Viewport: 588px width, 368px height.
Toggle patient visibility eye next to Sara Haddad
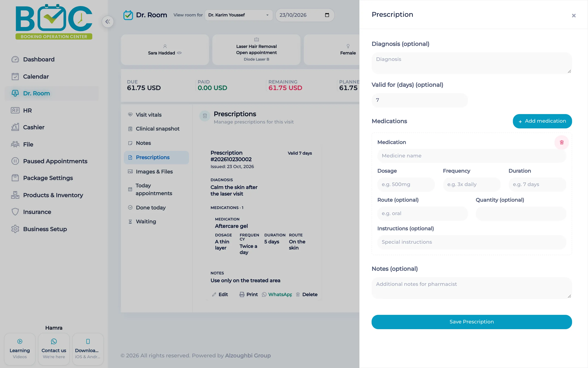coord(179,53)
